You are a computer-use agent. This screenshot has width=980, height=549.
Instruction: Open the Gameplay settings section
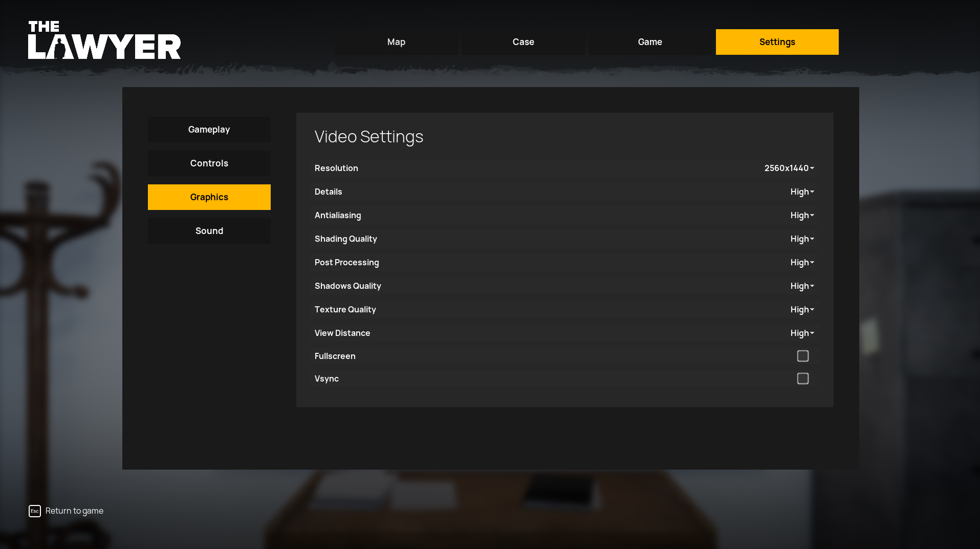coord(209,130)
